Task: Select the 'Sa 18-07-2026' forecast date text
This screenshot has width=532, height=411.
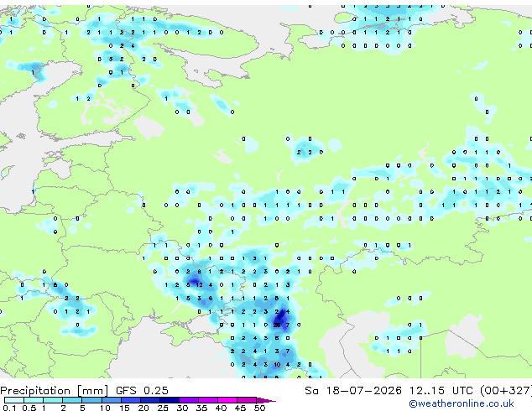Action: pos(353,391)
